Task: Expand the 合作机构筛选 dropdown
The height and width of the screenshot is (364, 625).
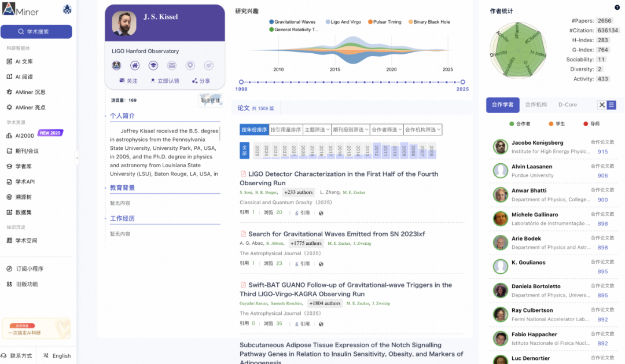Action: pos(422,130)
